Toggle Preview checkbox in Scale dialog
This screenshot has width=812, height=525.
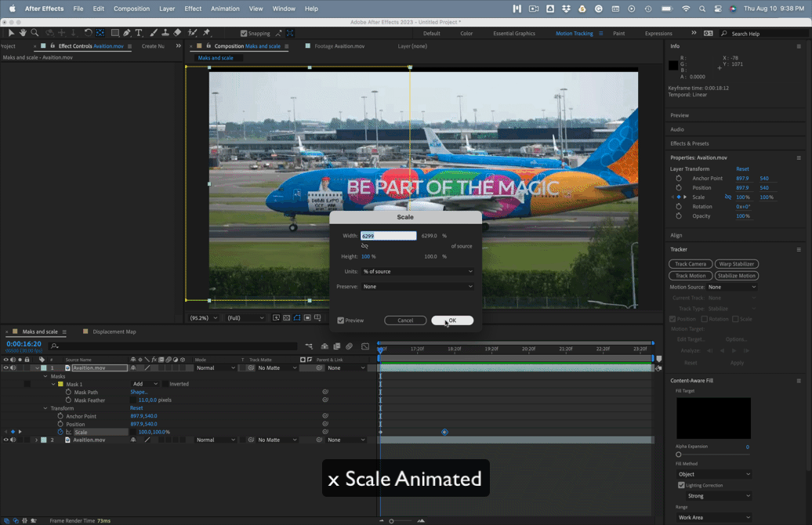[340, 320]
